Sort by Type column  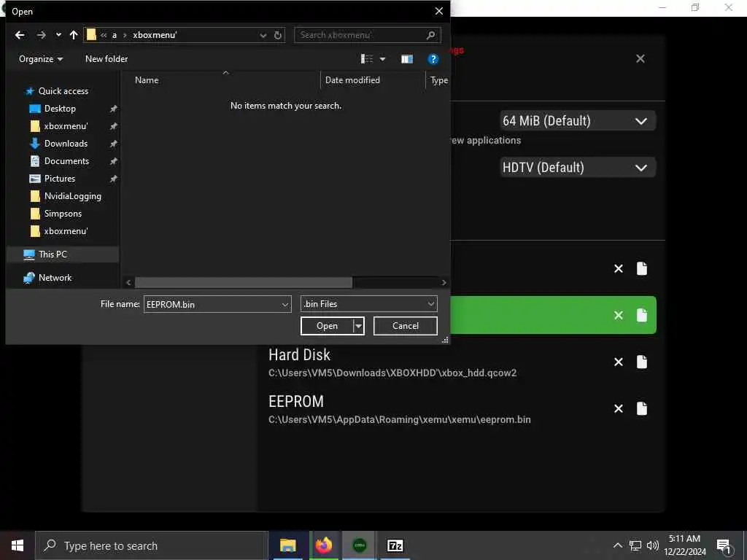(x=438, y=80)
